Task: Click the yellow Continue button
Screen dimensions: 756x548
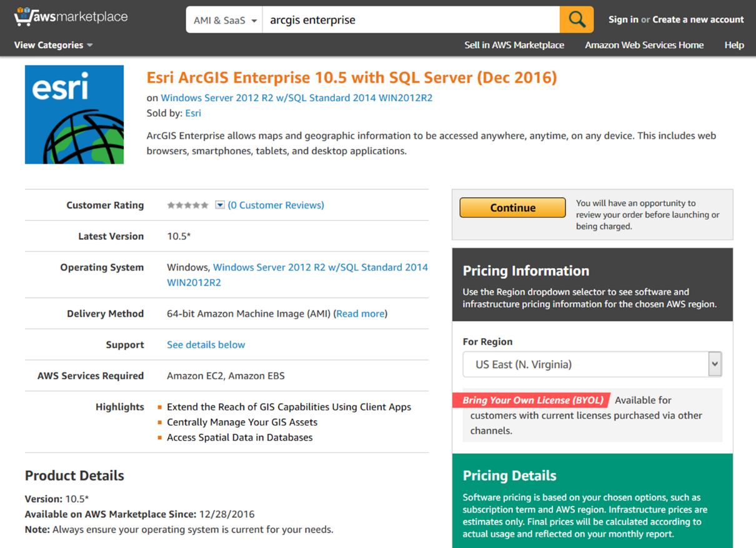Action: tap(512, 208)
